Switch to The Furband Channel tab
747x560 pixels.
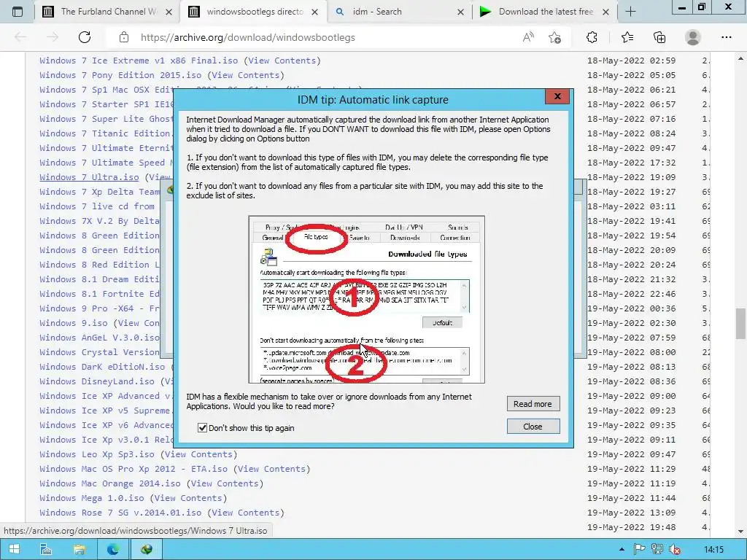click(107, 12)
